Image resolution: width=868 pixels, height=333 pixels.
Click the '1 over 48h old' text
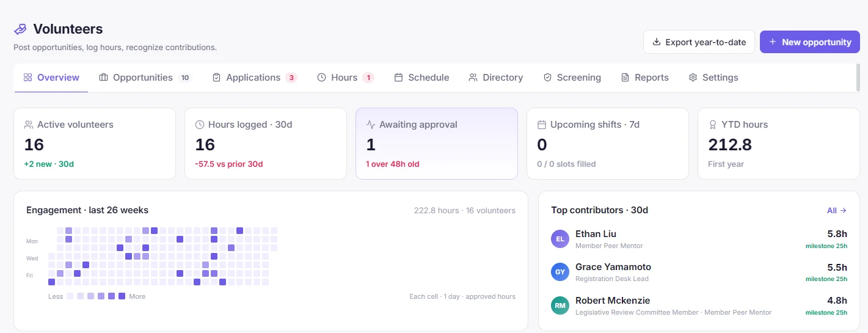coord(393,164)
